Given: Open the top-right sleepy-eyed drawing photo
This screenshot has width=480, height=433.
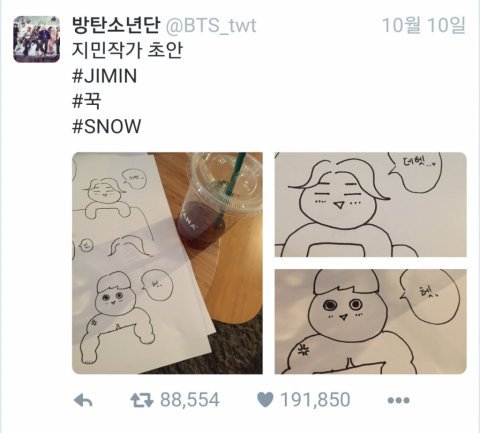Looking at the screenshot, I should click(371, 205).
